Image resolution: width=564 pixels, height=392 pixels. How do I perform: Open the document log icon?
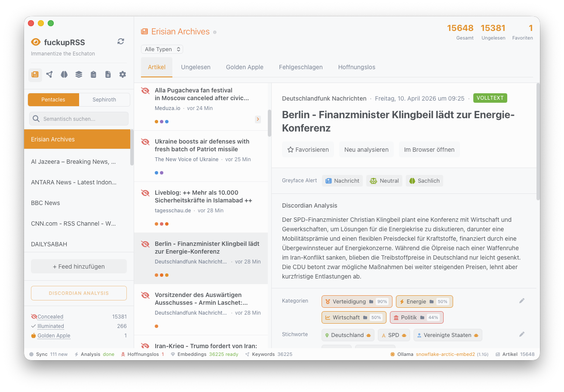(108, 74)
